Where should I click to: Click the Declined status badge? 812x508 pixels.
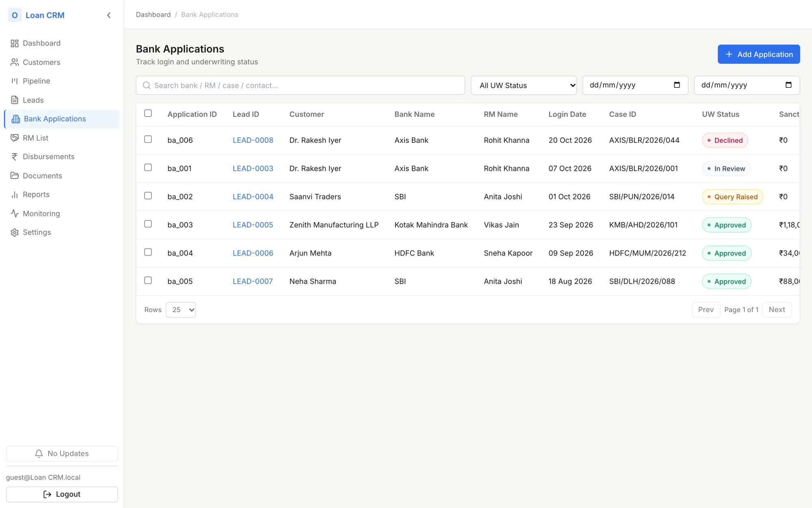click(725, 140)
